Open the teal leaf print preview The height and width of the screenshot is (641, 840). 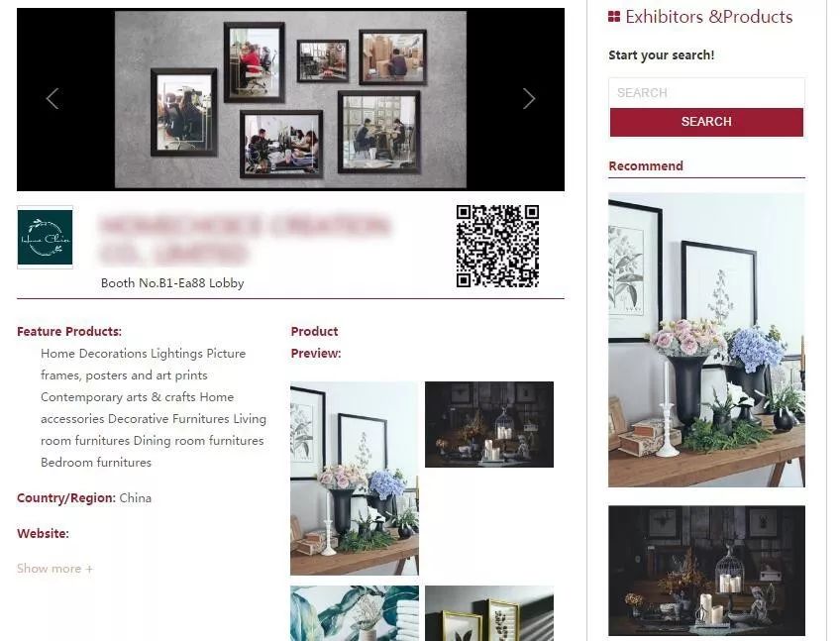point(354,613)
